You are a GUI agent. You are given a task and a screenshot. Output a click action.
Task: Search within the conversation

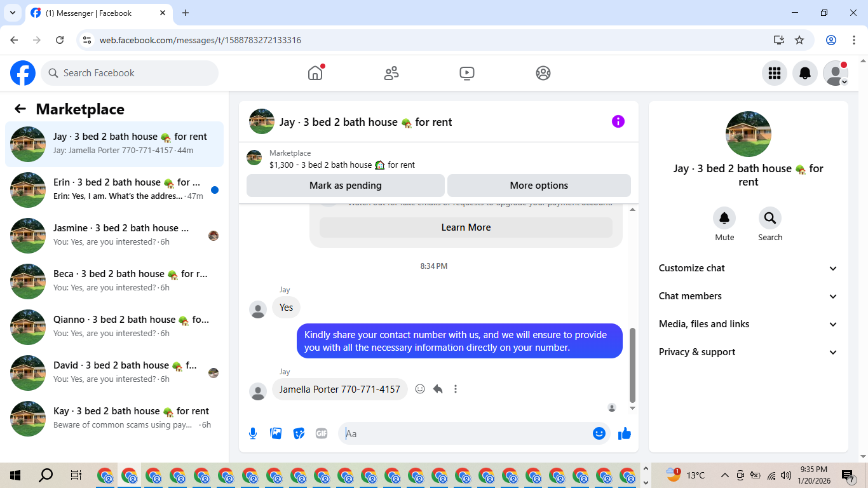770,218
